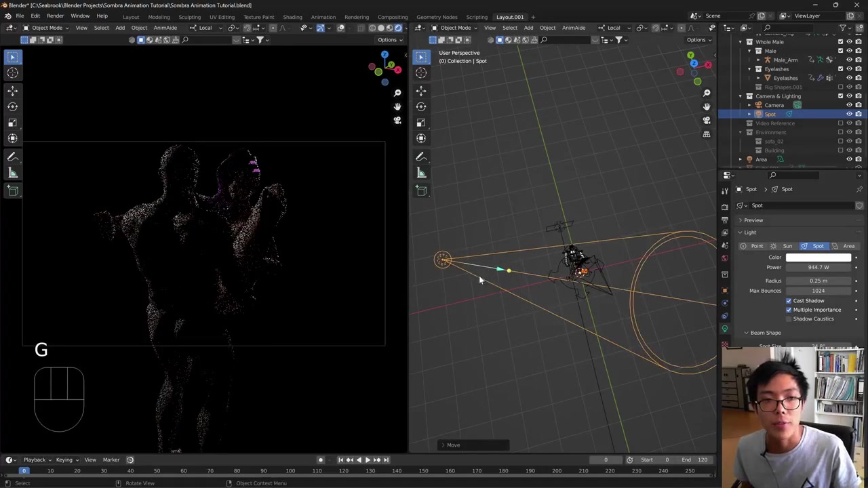Image resolution: width=868 pixels, height=488 pixels.
Task: Select the Annotate tool in right viewport
Action: tap(421, 157)
